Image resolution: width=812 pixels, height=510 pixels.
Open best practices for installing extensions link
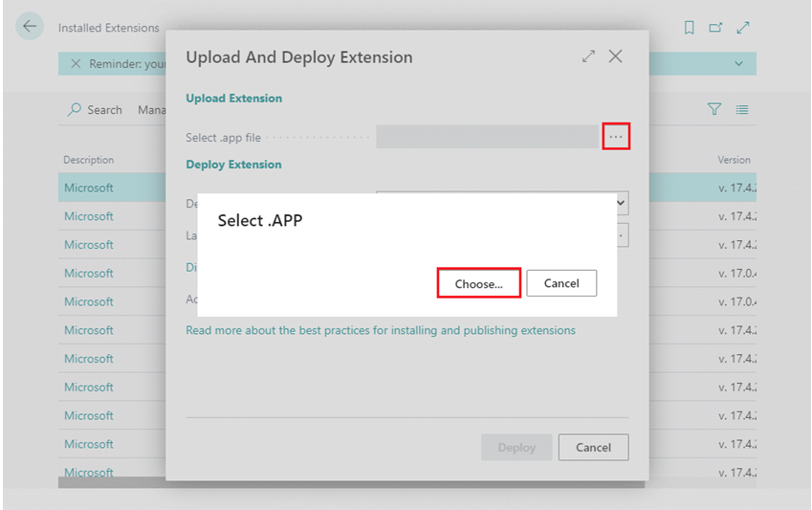tap(381, 330)
